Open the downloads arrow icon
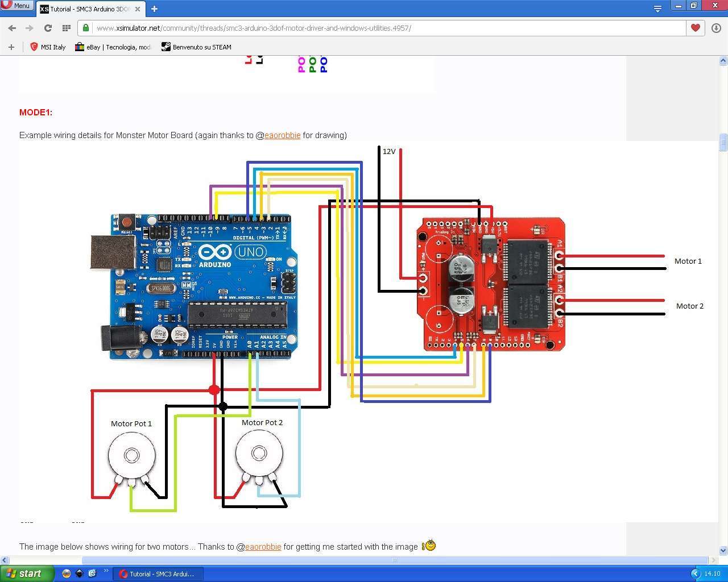The height and width of the screenshot is (582, 728). pyautogui.click(x=716, y=28)
